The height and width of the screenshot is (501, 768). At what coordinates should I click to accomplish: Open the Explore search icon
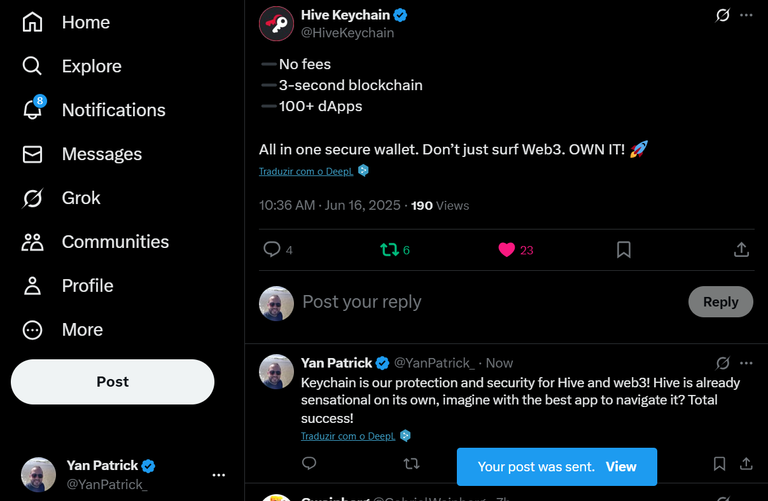tap(32, 66)
